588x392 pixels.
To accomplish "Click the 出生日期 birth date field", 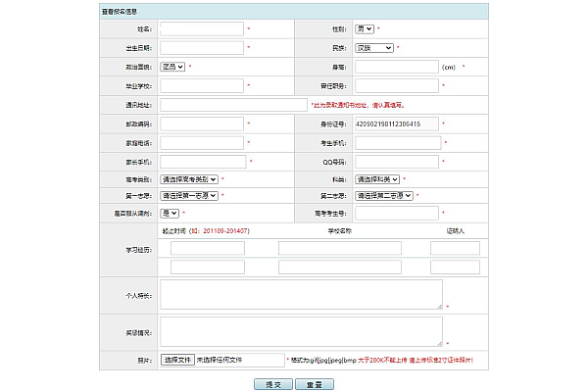I will tap(201, 47).
